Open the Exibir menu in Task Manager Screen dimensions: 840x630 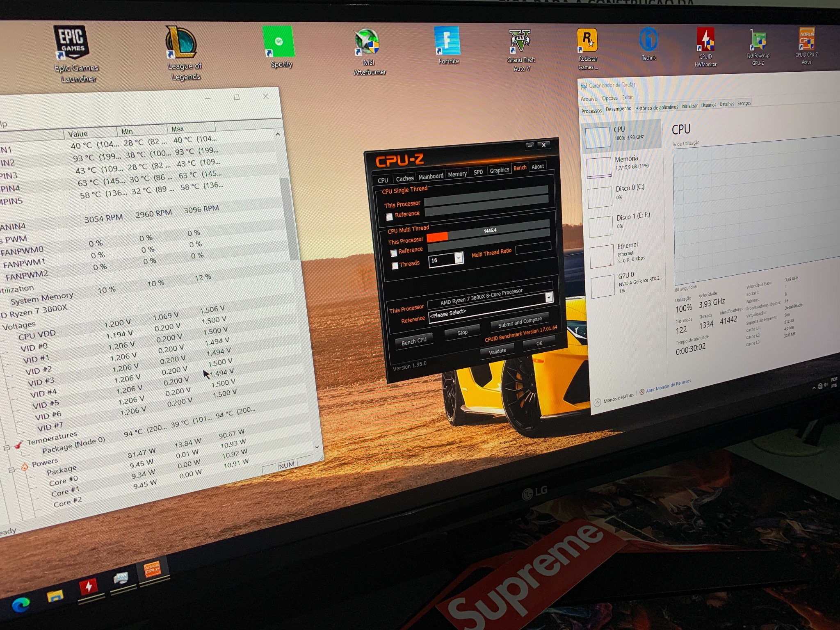click(627, 97)
